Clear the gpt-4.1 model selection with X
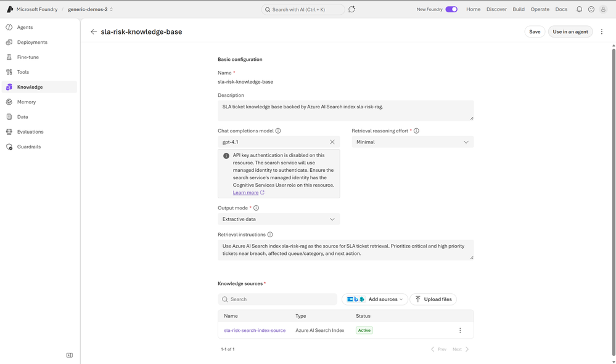This screenshot has height=364, width=616. click(x=332, y=142)
